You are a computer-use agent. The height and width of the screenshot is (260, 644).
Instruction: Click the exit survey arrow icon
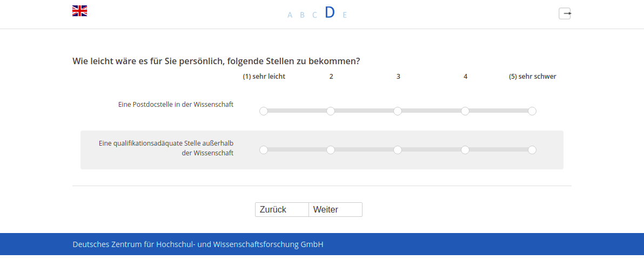tap(565, 13)
